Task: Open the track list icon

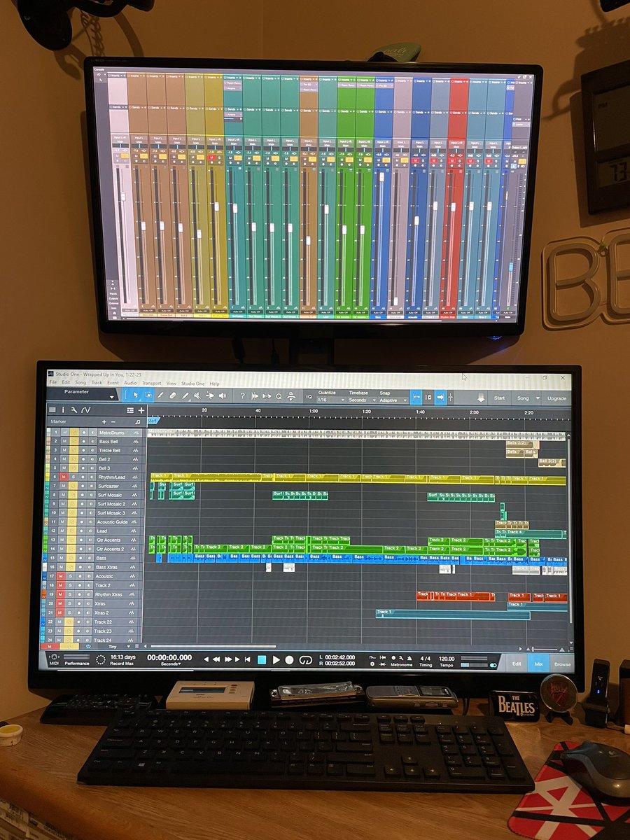Action: tap(52, 410)
